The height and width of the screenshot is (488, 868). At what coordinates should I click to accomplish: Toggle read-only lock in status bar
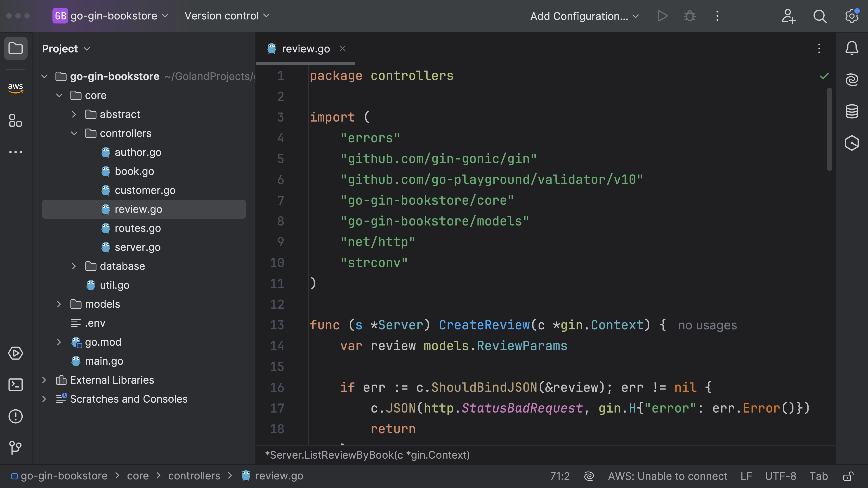848,476
